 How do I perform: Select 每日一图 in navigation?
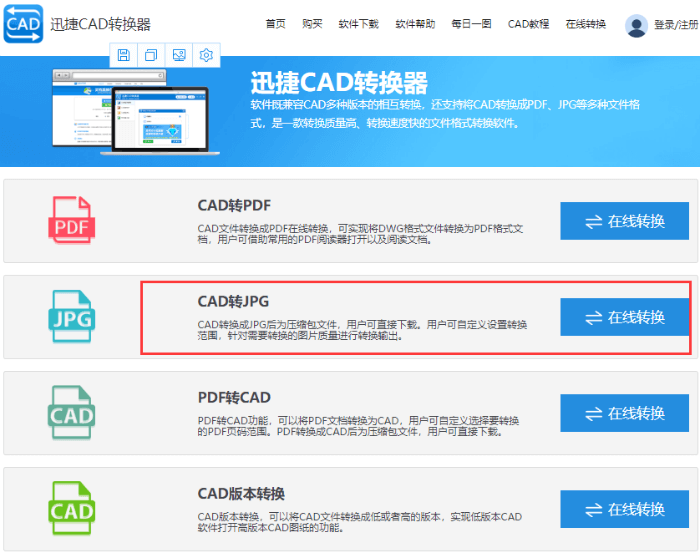[471, 24]
